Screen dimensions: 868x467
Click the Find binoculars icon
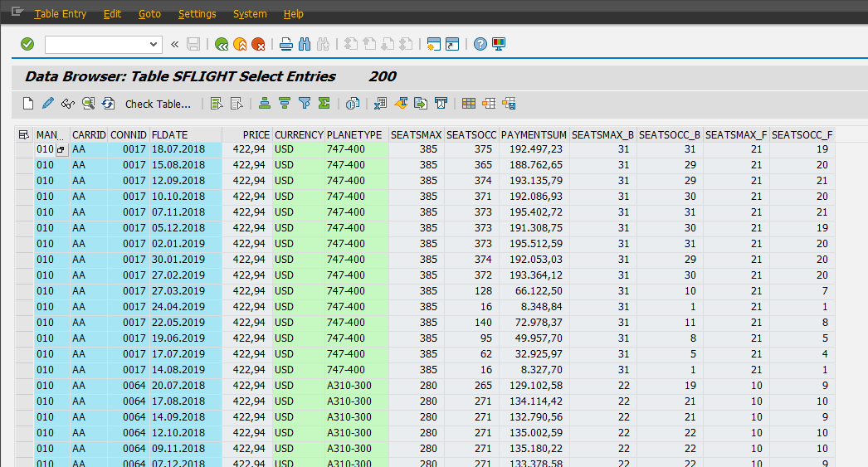pyautogui.click(x=305, y=44)
